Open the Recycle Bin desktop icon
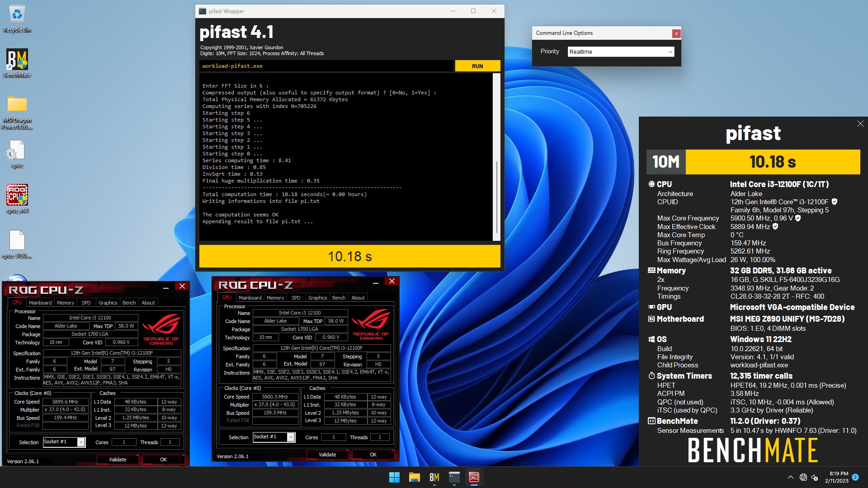The width and height of the screenshot is (868, 488). 17,19
